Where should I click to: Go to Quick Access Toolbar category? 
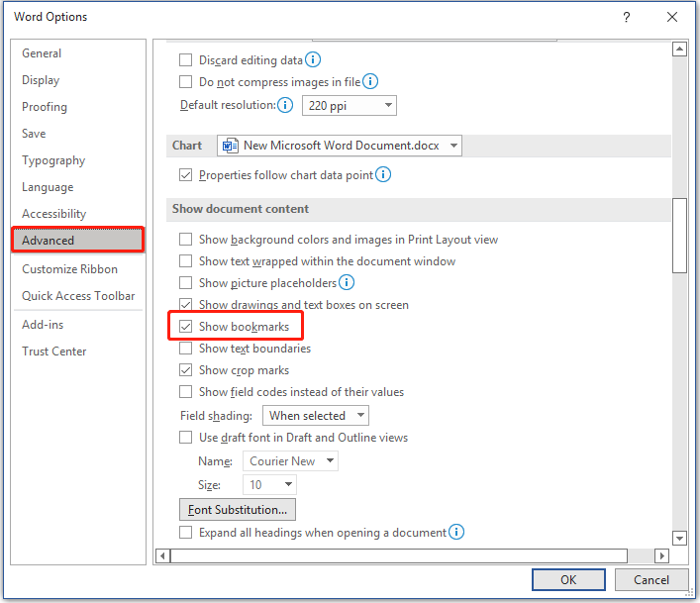[78, 296]
